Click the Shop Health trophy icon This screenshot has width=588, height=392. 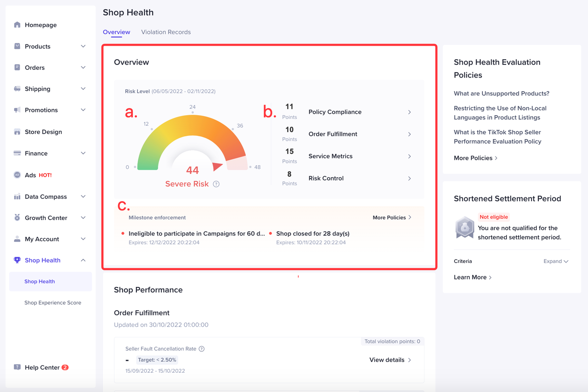pyautogui.click(x=17, y=260)
